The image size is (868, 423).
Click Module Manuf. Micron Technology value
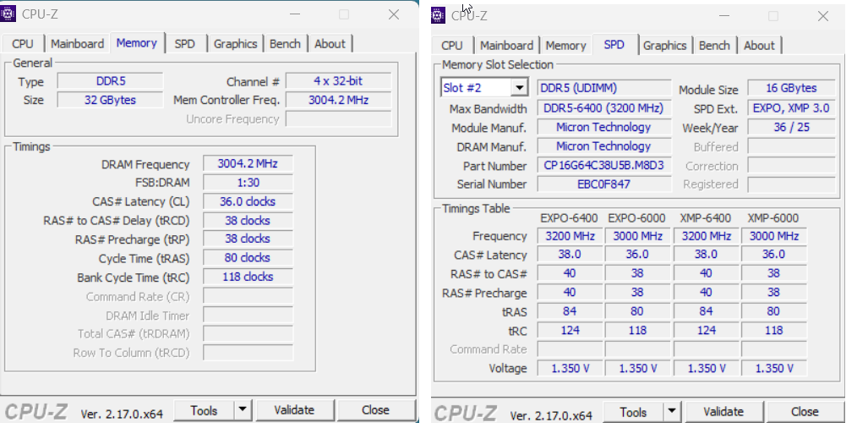click(x=604, y=127)
